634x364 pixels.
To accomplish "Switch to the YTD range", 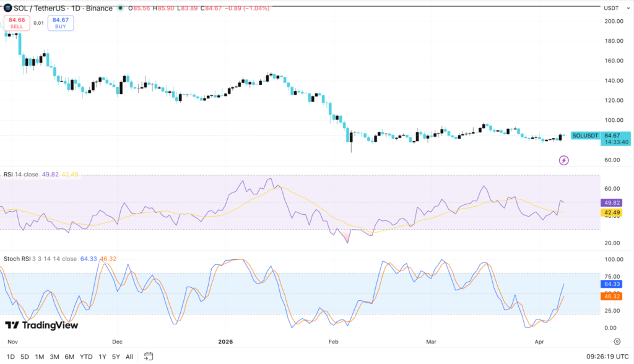I will coord(85,357).
